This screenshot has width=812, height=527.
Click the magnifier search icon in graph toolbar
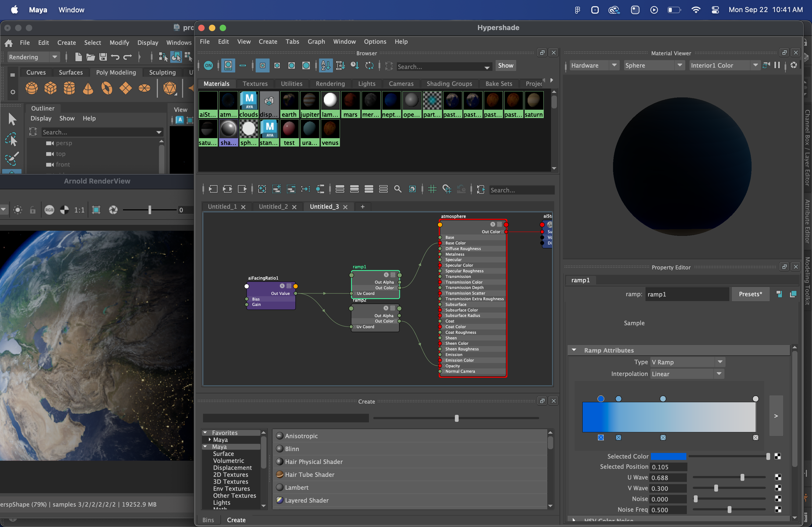pos(397,189)
